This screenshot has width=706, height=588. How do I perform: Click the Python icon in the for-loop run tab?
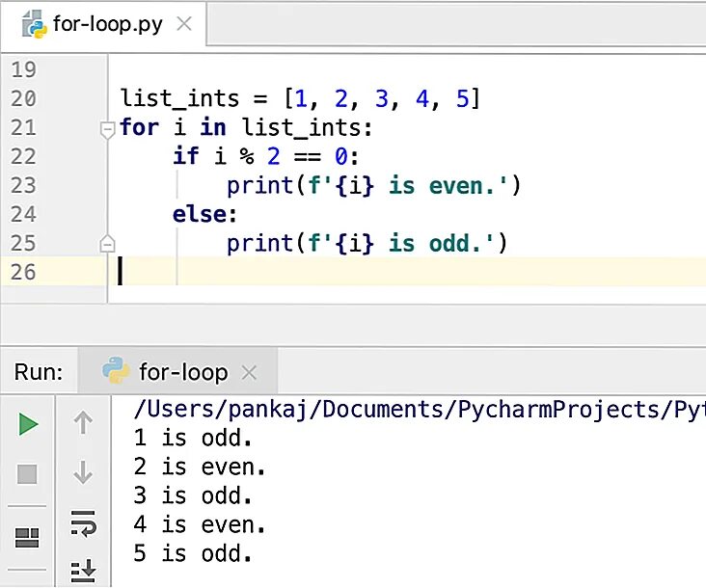116,371
